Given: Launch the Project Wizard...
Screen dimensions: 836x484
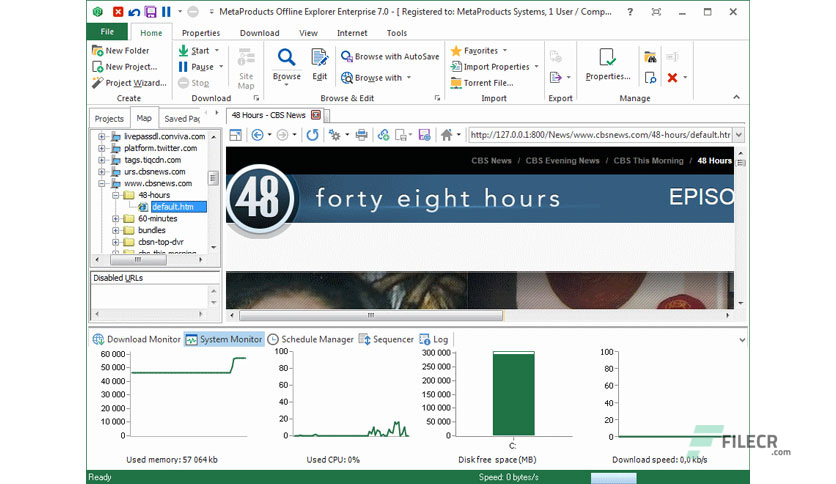Looking at the screenshot, I should pyautogui.click(x=129, y=83).
